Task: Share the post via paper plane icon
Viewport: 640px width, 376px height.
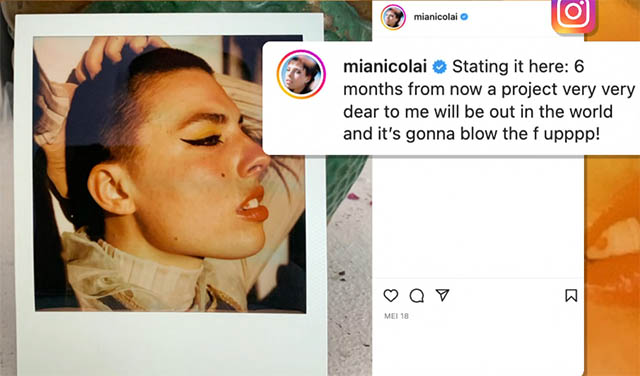Action: (x=442, y=295)
